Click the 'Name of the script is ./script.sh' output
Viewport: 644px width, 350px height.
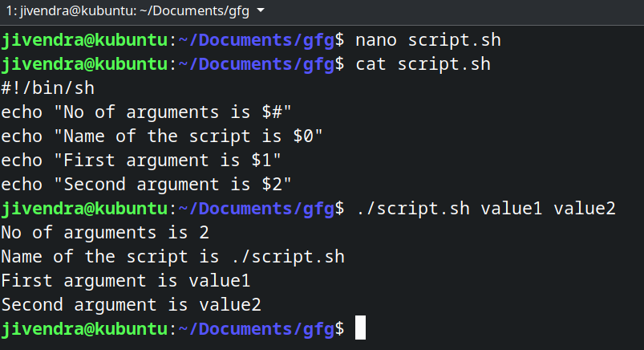(x=172, y=257)
